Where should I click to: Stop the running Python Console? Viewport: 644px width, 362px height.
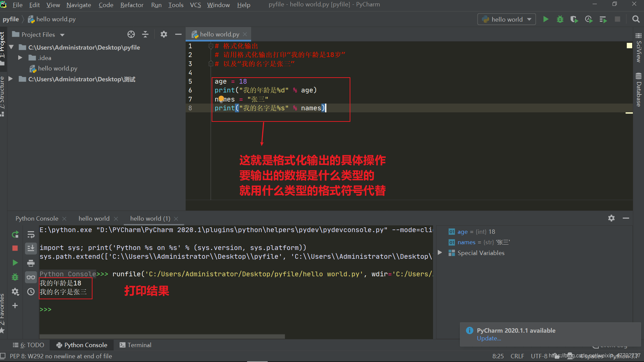15,248
